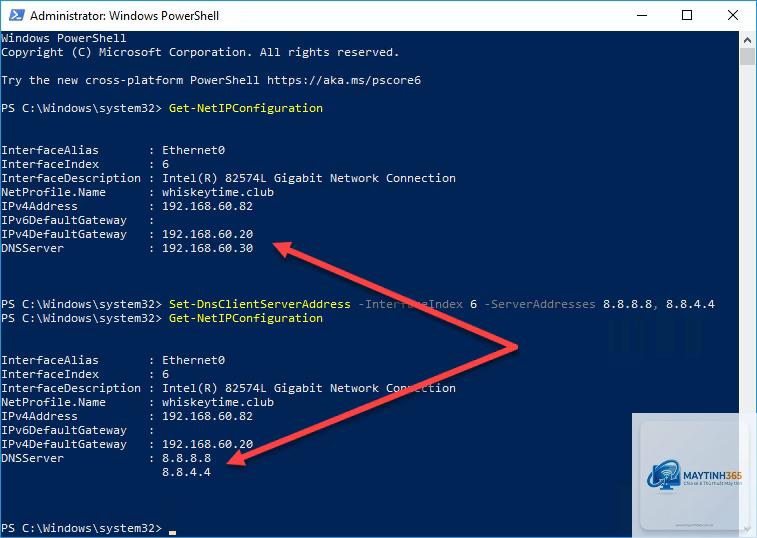The width and height of the screenshot is (757, 538).
Task: Click second IPv4Address value 192.168.60.82
Action: (x=208, y=416)
